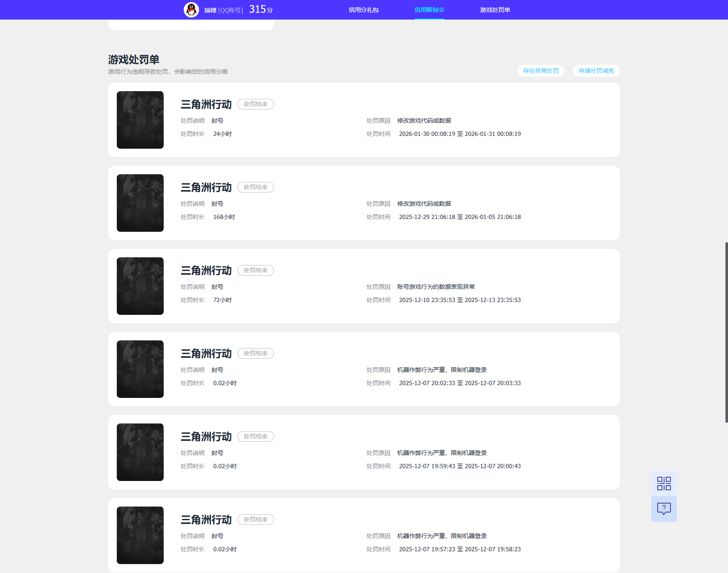Click 封号 description on the 168小时 penalty

click(x=217, y=204)
